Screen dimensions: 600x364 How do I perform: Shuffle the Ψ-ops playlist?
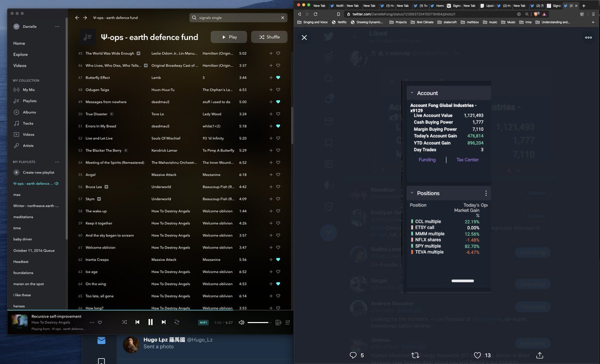point(269,37)
